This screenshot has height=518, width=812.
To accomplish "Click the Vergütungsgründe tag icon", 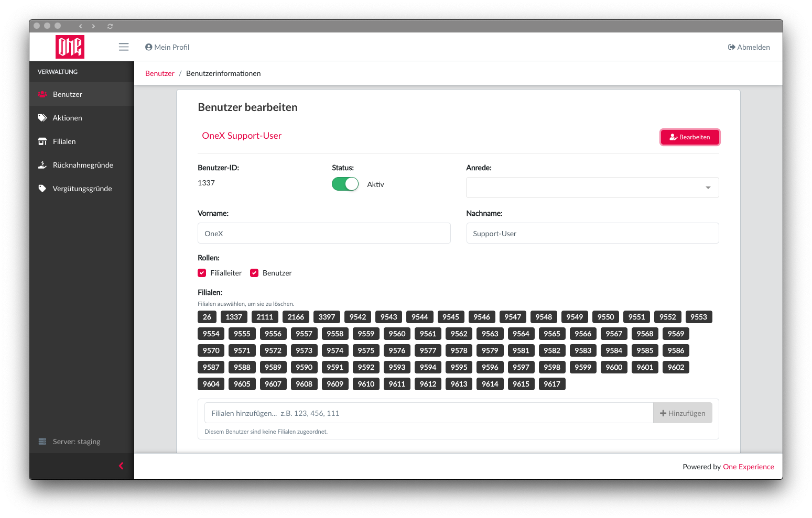I will click(x=42, y=189).
